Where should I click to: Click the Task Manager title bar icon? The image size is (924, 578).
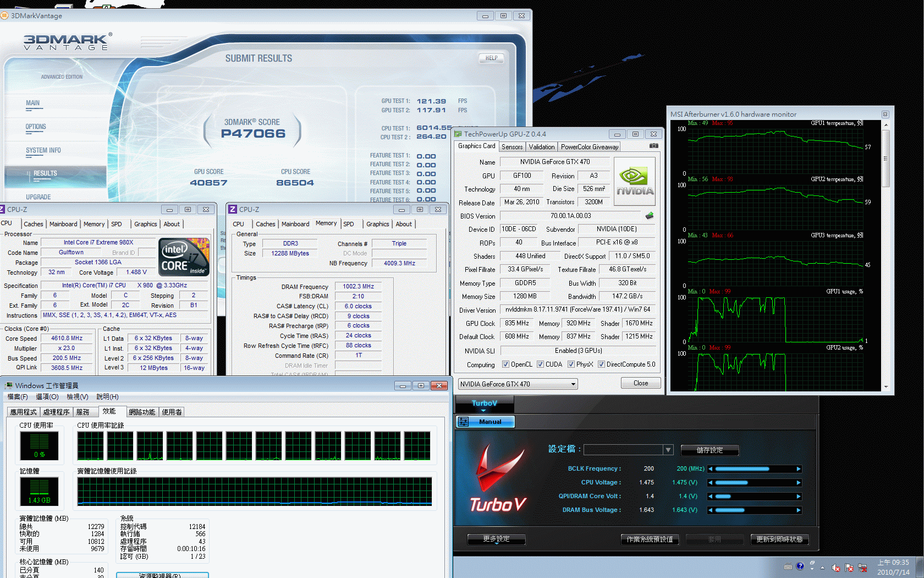tap(9, 385)
